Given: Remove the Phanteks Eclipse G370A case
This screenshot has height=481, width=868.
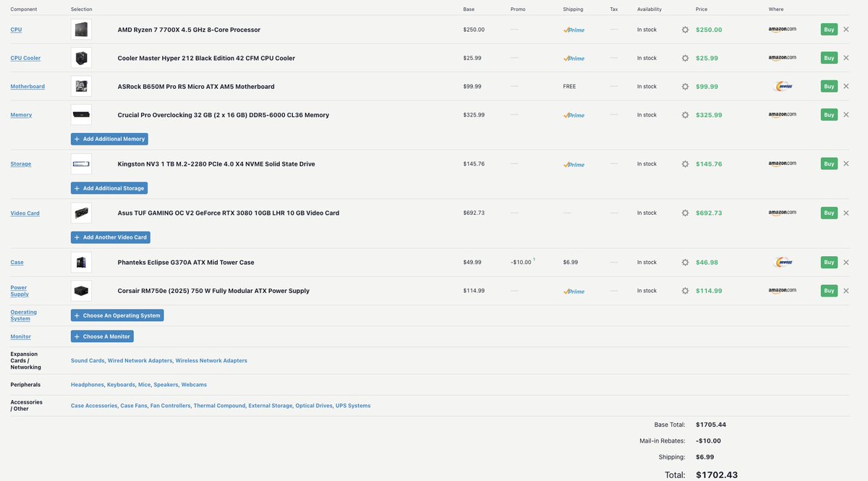Looking at the screenshot, I should (846, 263).
